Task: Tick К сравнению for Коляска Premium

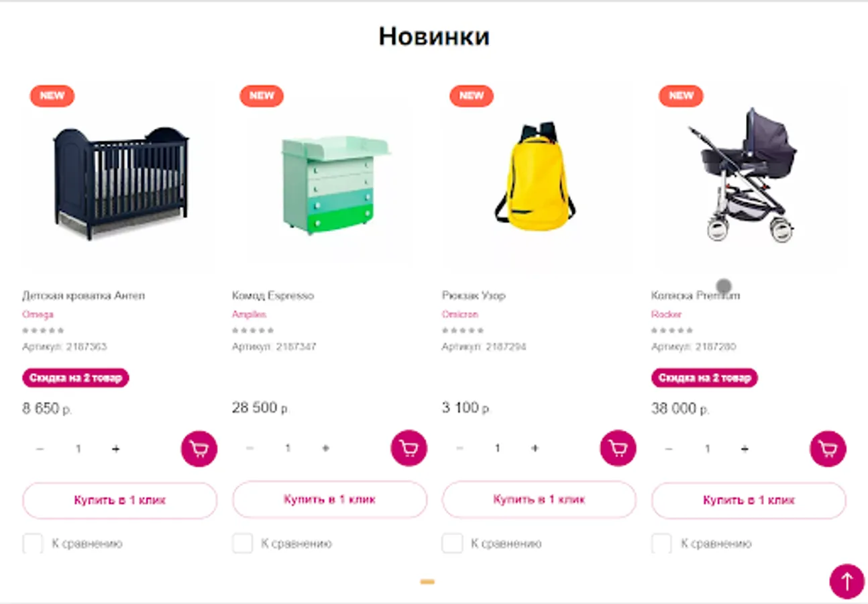Action: point(662,544)
